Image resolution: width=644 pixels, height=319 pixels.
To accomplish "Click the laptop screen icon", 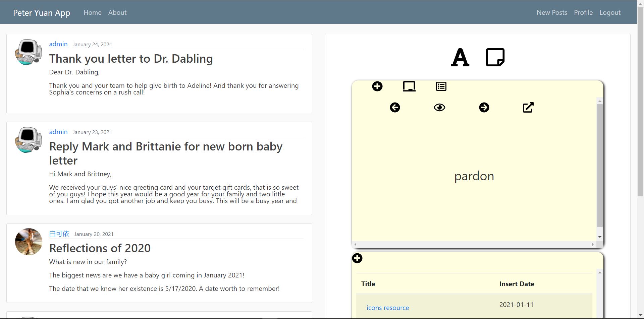I will [409, 86].
